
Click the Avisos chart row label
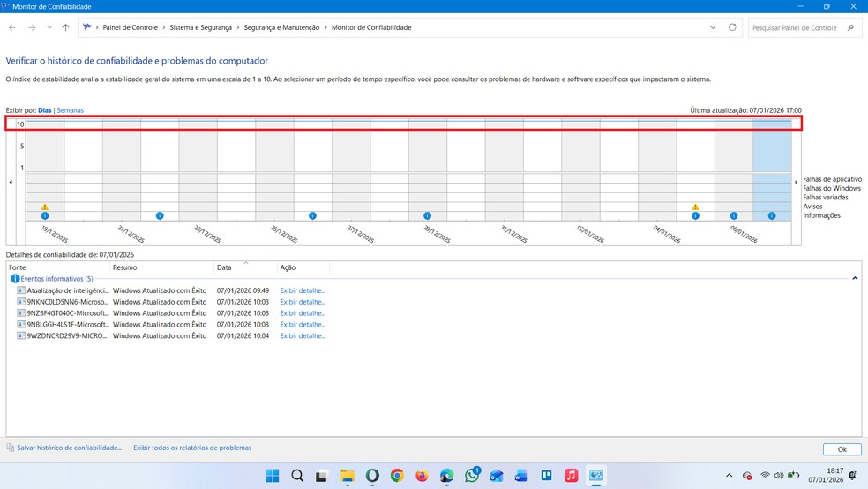pyautogui.click(x=812, y=206)
